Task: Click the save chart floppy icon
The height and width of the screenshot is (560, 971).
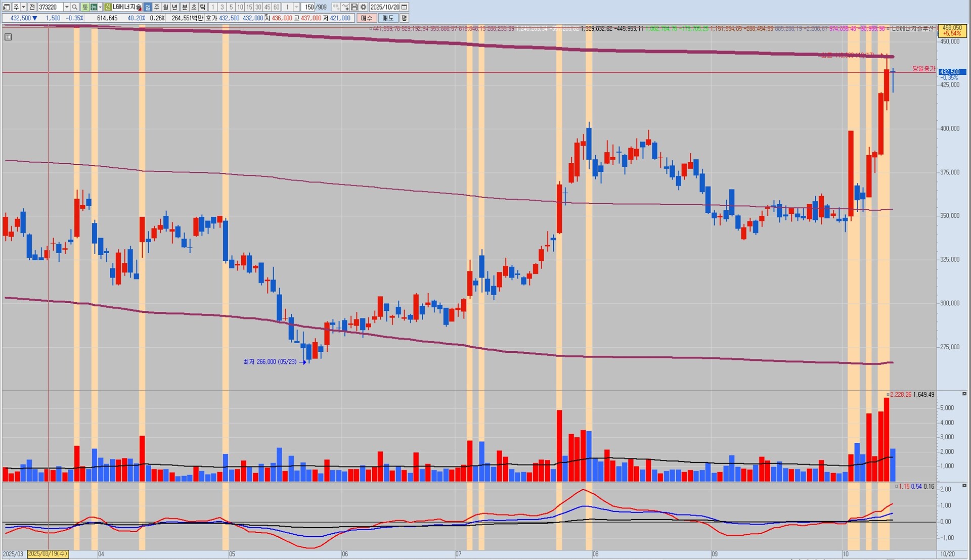Action: 354,7
